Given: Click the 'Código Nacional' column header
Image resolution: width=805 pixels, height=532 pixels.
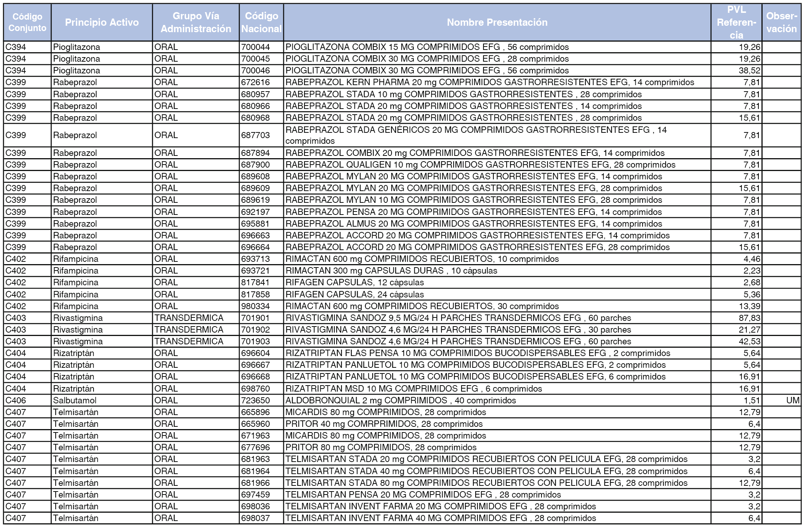Looking at the screenshot, I should point(261,22).
